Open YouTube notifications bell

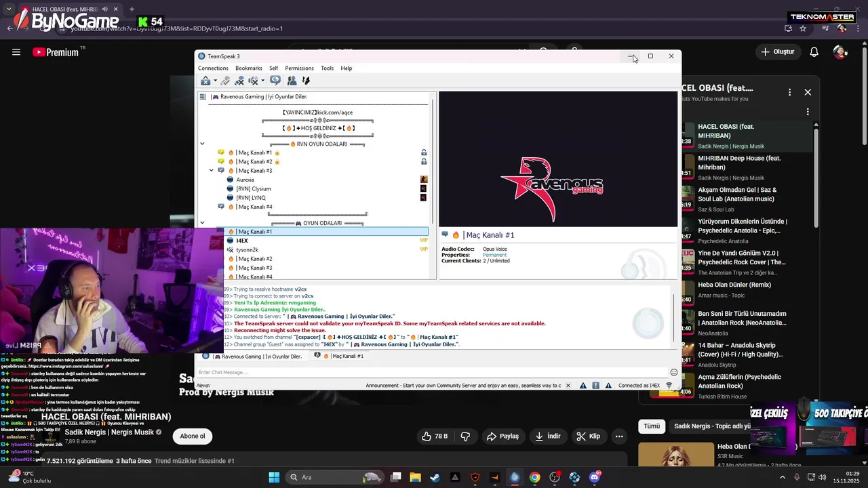point(814,52)
